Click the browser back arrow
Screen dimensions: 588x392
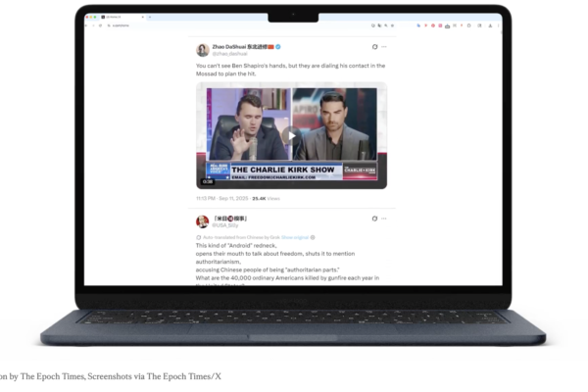(86, 25)
